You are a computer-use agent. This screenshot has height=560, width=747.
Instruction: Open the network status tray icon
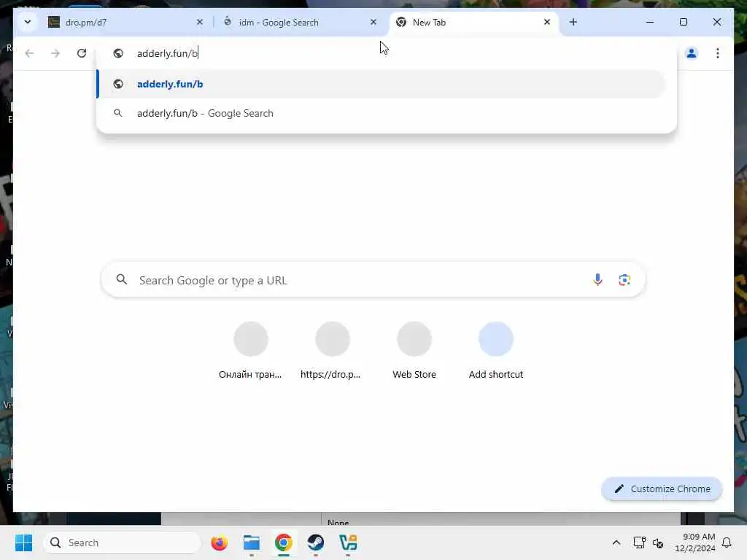[639, 542]
